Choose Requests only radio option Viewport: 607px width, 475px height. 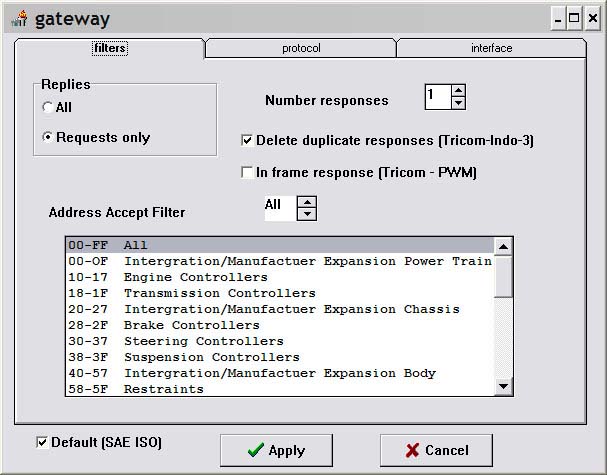point(48,137)
